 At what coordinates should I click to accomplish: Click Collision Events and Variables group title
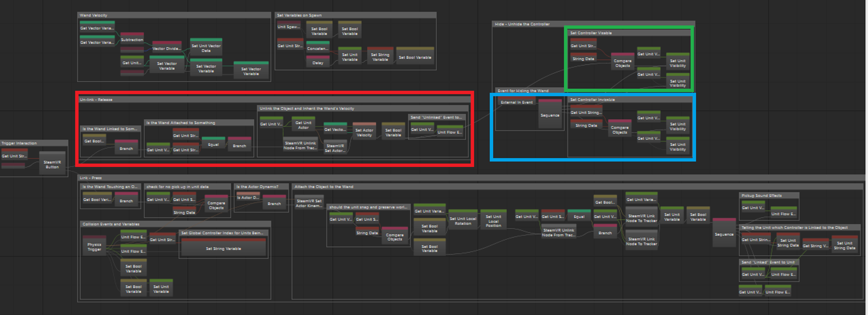(111, 224)
